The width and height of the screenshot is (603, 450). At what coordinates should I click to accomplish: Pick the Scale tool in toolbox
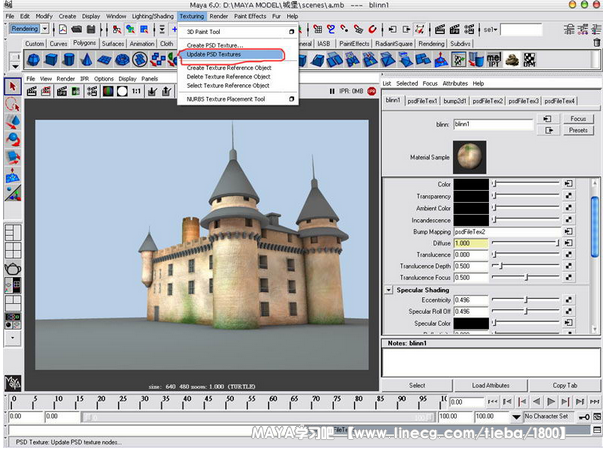coord(13,158)
